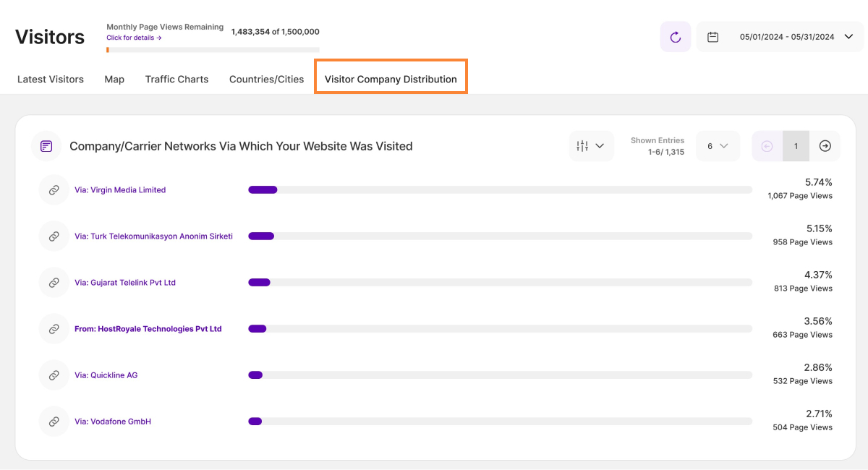Expand the shown entries count dropdown
Viewport: 868px width, 470px height.
point(717,146)
